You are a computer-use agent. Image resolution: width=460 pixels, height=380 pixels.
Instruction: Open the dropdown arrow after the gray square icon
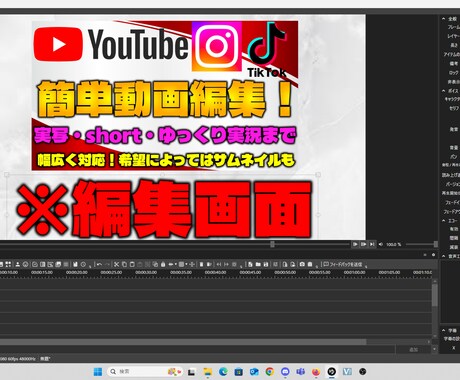pyautogui.click(x=186, y=264)
